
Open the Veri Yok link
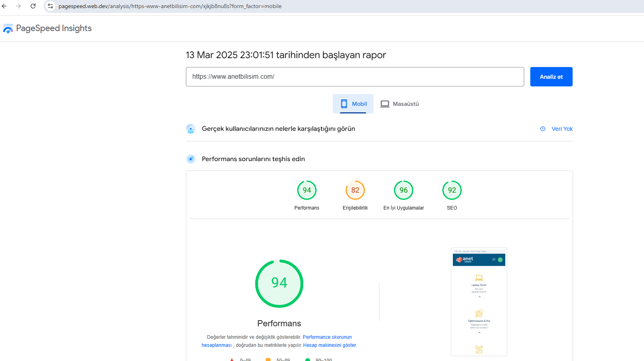(562, 129)
